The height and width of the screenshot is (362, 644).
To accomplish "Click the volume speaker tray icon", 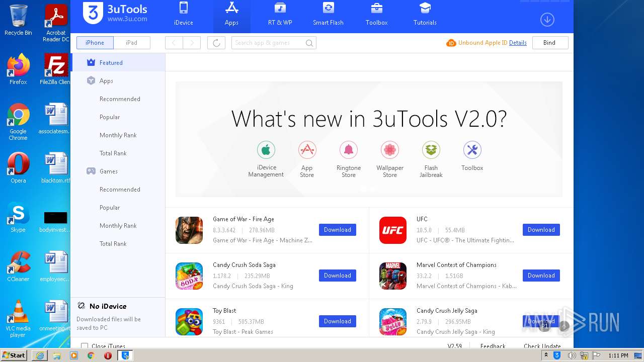I will [x=572, y=355].
